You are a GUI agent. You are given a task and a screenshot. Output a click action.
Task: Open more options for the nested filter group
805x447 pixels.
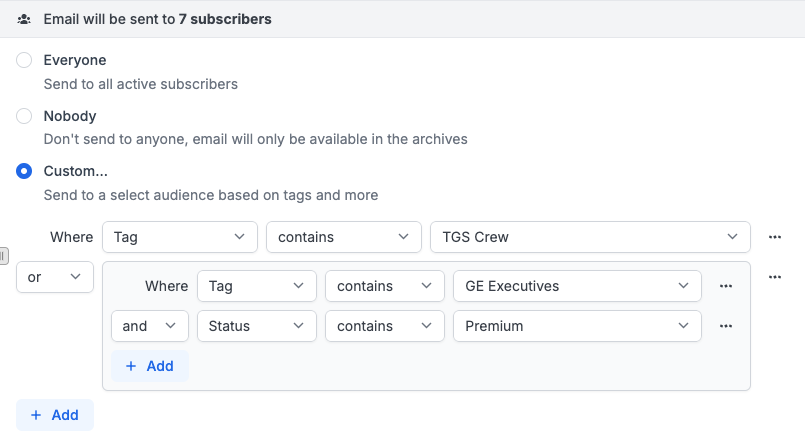774,277
